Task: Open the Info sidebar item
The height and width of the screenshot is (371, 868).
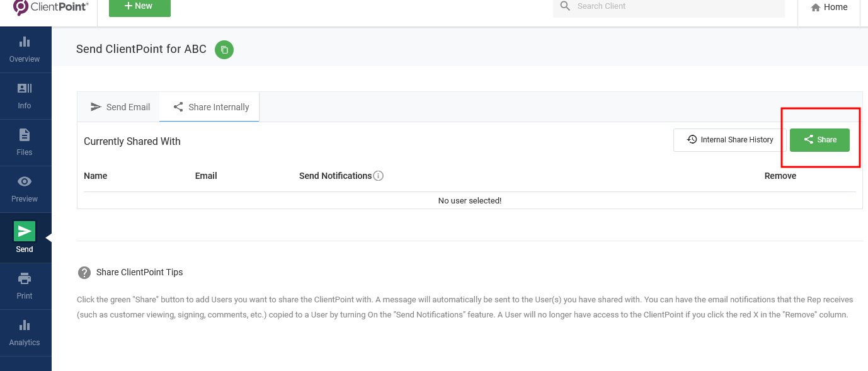Action: pos(25,96)
